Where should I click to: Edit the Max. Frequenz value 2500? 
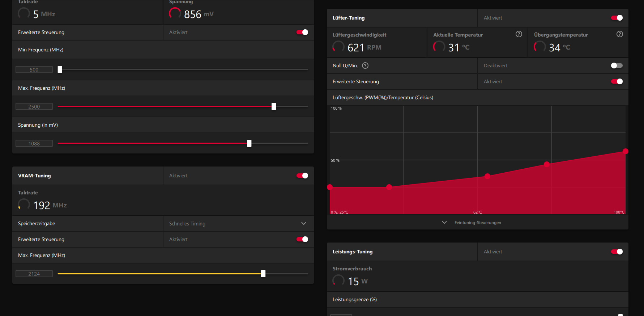[34, 106]
